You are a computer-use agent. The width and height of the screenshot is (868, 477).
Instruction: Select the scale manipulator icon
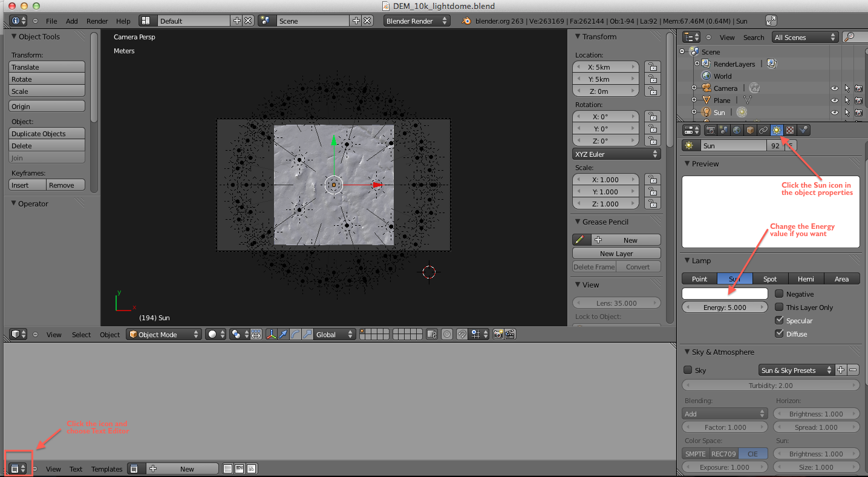click(307, 334)
